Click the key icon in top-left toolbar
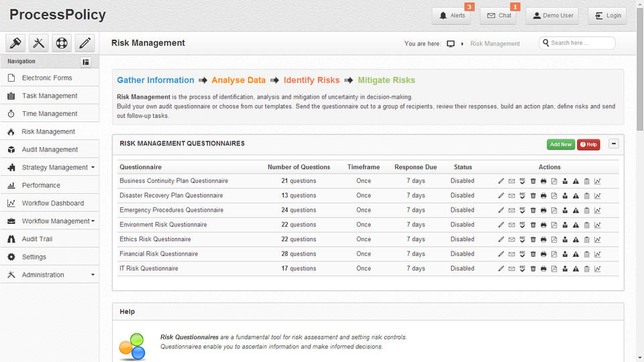 [15, 43]
